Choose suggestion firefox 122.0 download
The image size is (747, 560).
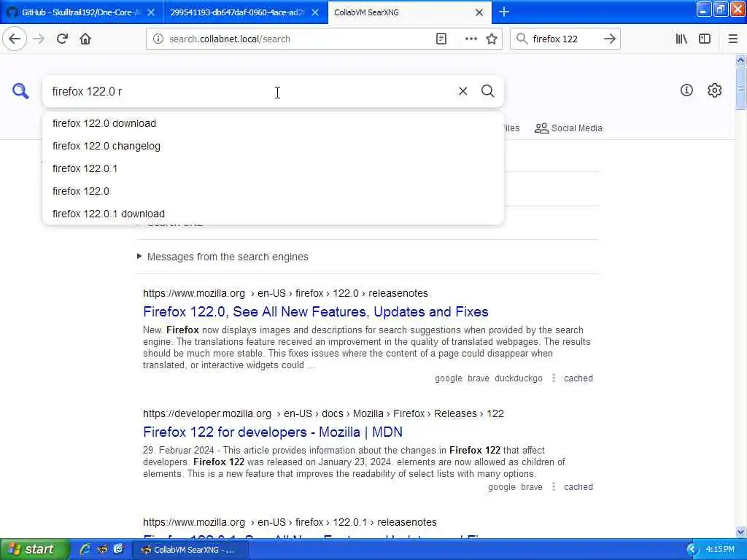(273, 123)
